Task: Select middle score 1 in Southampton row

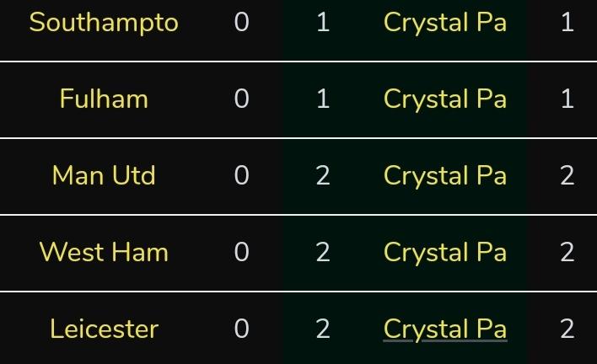Action: click(x=323, y=22)
